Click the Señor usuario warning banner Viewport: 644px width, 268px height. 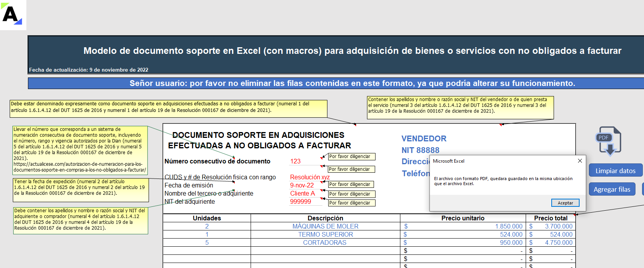pos(336,83)
